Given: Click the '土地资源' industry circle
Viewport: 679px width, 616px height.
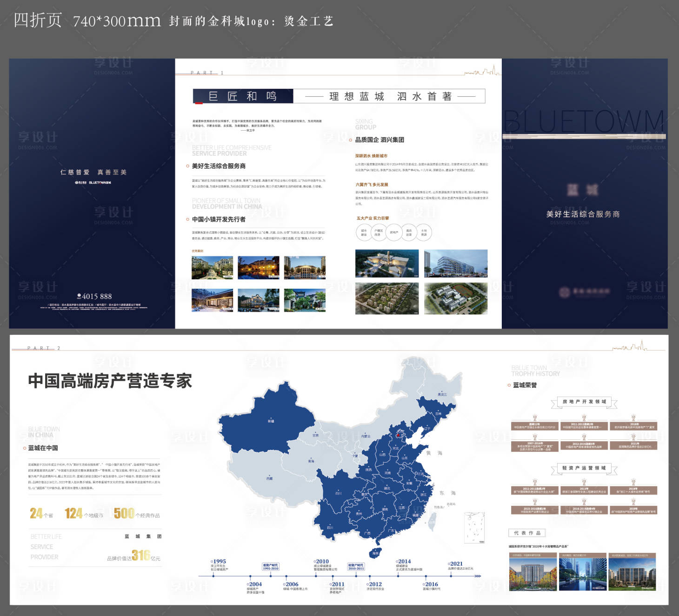Looking at the screenshot, I should [424, 232].
